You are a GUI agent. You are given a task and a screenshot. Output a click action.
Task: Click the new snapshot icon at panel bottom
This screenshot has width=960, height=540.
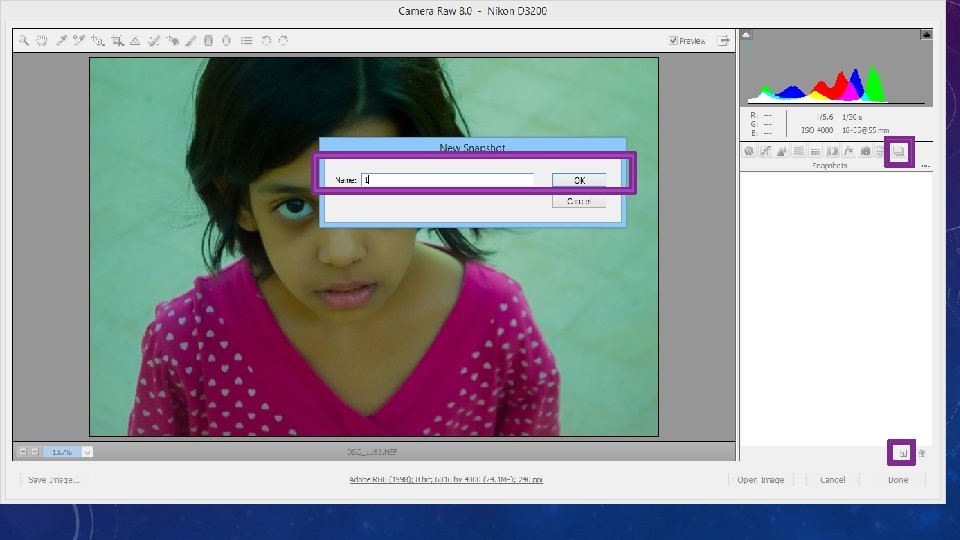(902, 453)
